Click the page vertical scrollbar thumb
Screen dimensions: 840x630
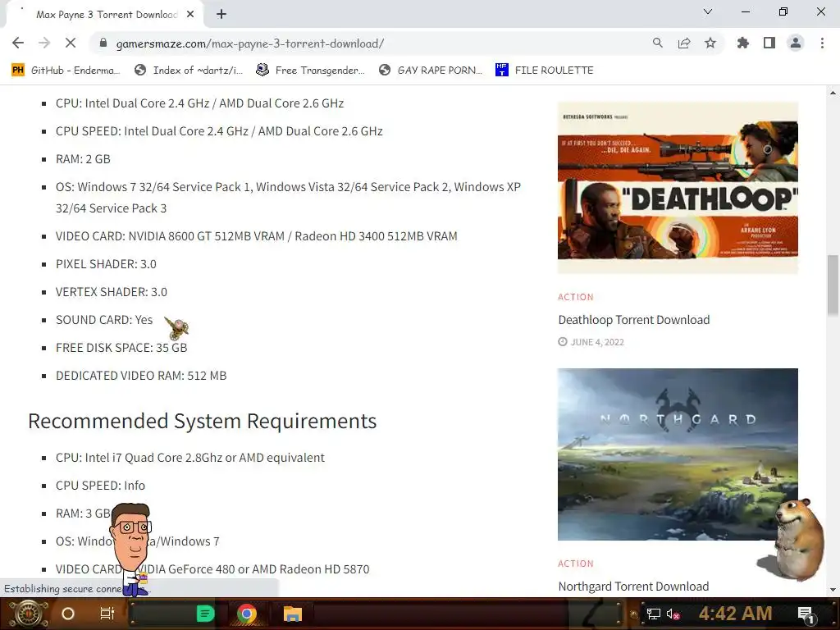[x=833, y=285]
